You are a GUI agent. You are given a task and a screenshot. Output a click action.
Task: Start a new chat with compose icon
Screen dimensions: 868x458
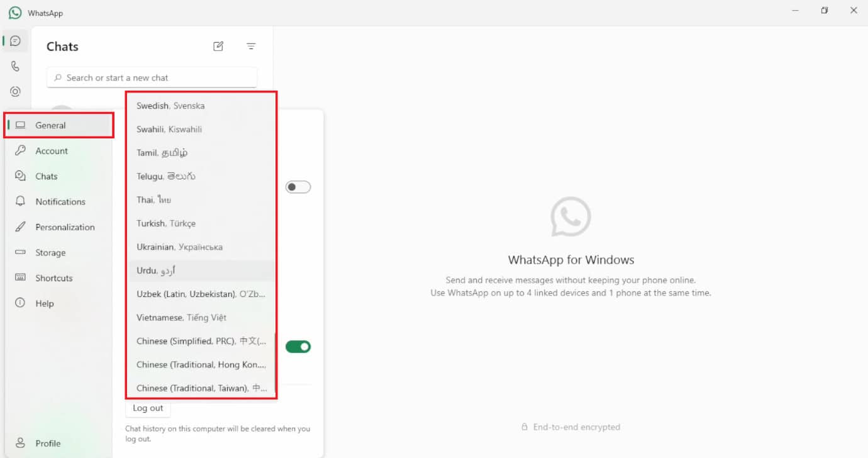click(218, 46)
